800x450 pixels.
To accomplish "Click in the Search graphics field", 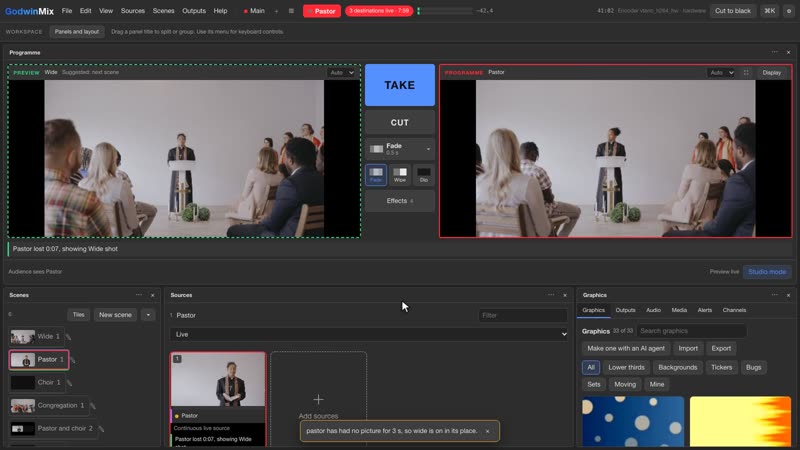I will [x=691, y=331].
